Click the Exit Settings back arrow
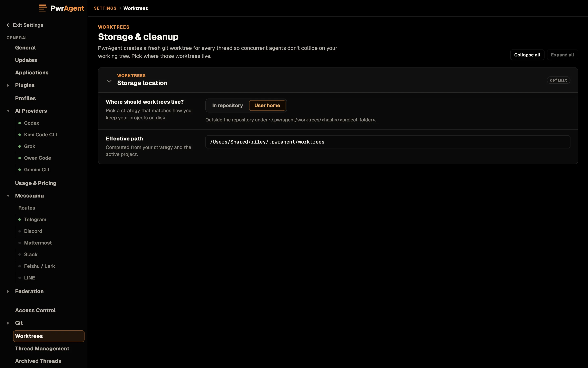Viewport: 588px width, 368px height. [x=9, y=25]
